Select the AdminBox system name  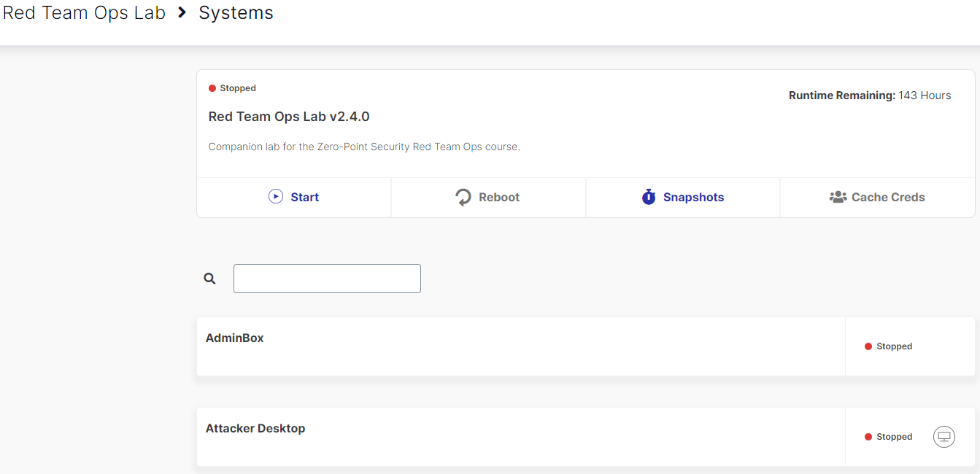(235, 338)
